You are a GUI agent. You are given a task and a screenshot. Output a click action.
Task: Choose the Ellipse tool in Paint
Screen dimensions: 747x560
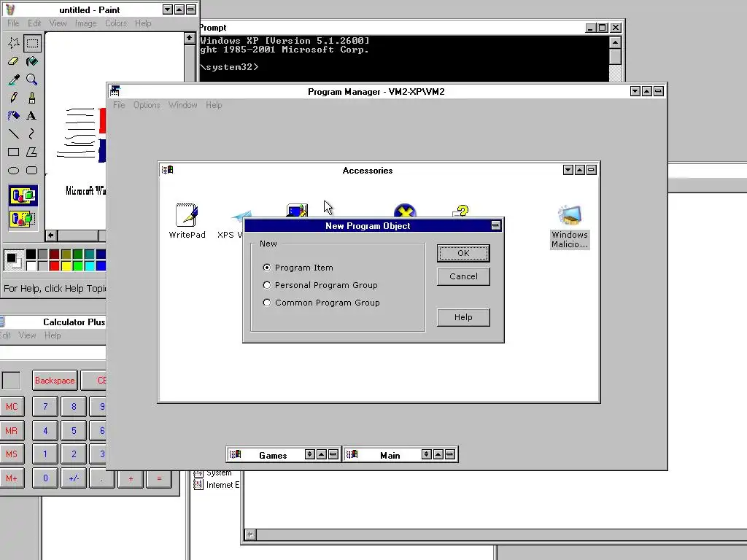point(13,170)
